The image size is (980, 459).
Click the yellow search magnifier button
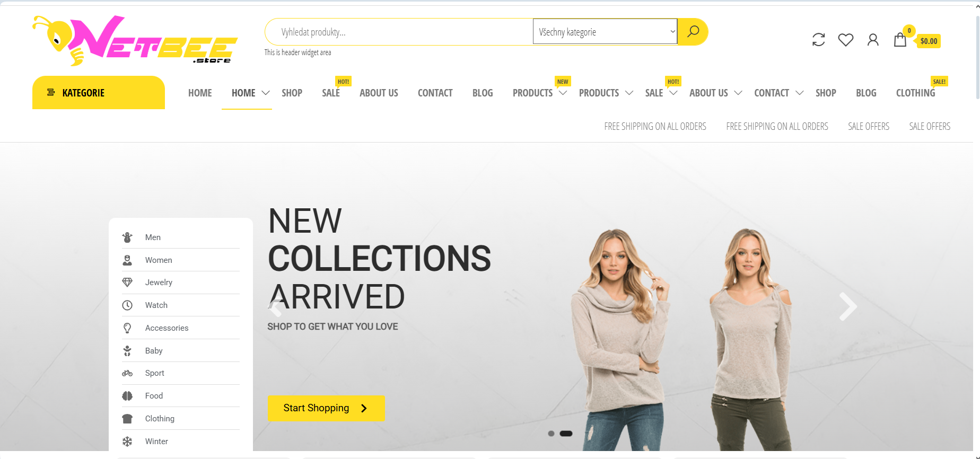(x=693, y=32)
